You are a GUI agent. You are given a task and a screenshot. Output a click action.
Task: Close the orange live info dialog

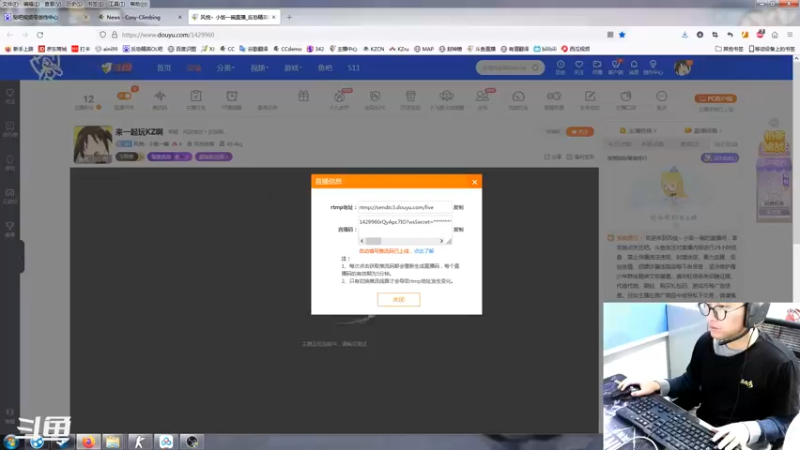point(474,182)
